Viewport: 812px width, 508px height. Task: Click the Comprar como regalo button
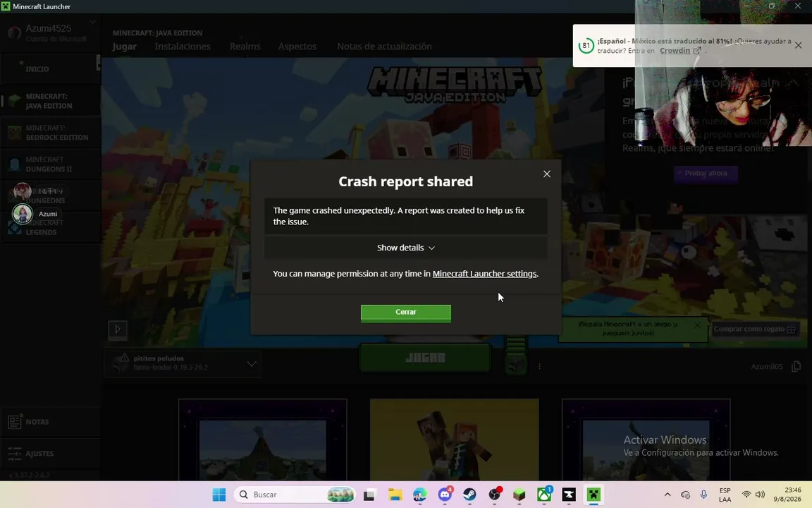click(x=755, y=329)
